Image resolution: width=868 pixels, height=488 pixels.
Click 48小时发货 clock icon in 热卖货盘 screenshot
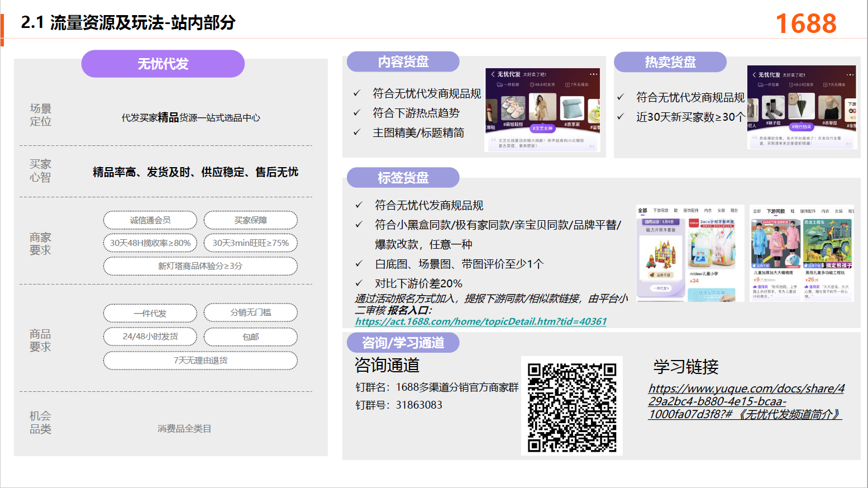(791, 85)
